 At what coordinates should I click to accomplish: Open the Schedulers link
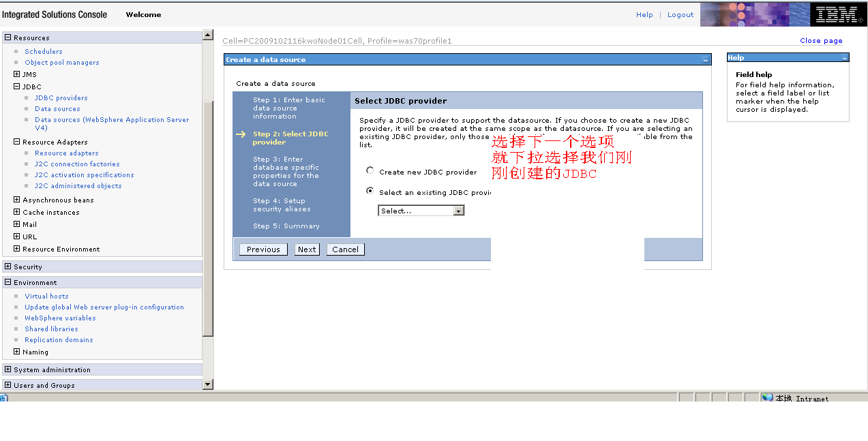pyautogui.click(x=44, y=52)
